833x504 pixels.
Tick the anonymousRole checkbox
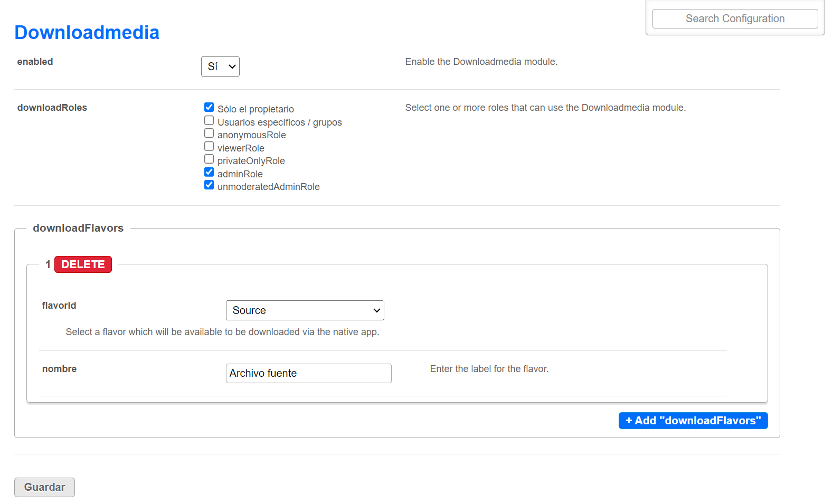[209, 133]
